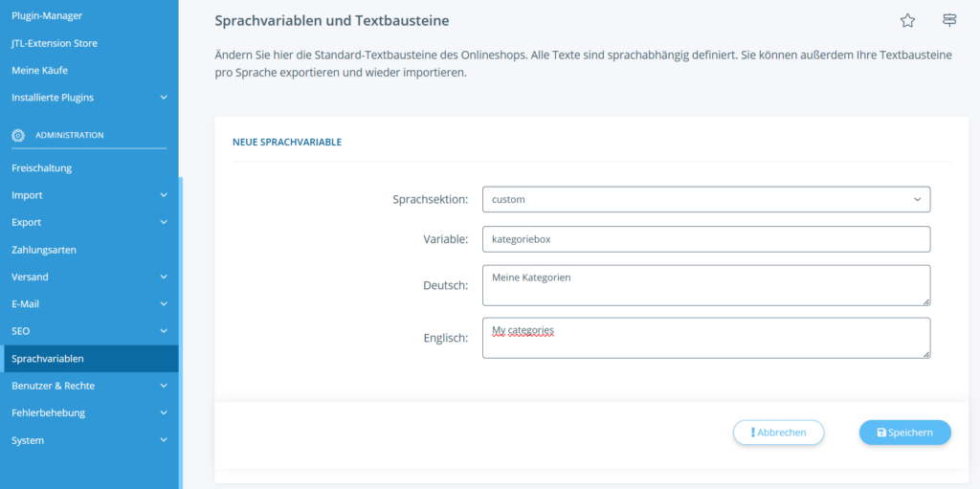Screen dimensions: 980x489
Task: Select Sprachvariablen in sidebar
Action: click(89, 359)
